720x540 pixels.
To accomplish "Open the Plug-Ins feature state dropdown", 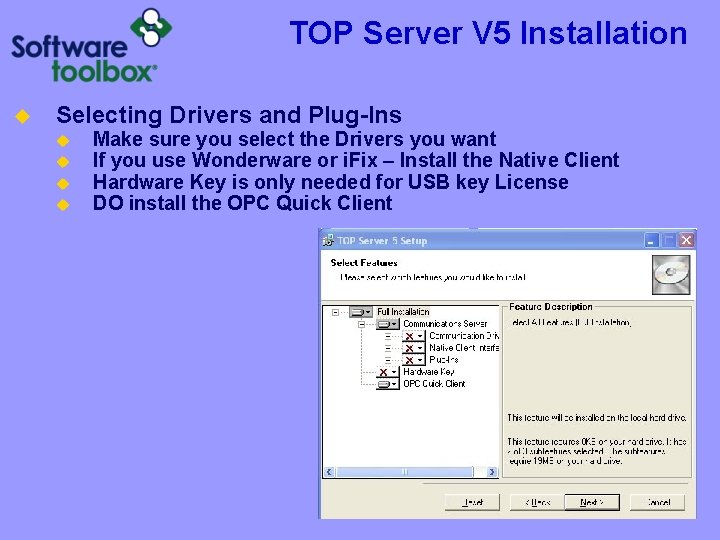I will pos(413,360).
